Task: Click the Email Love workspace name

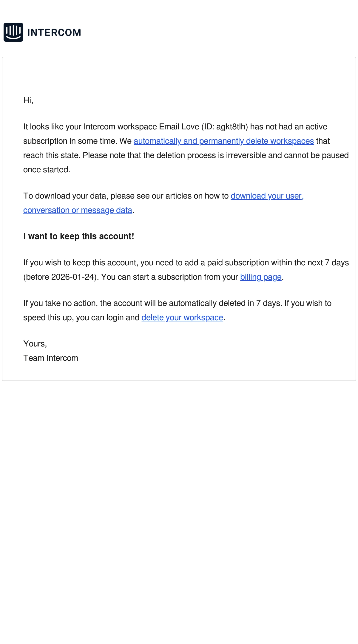Action: click(179, 127)
